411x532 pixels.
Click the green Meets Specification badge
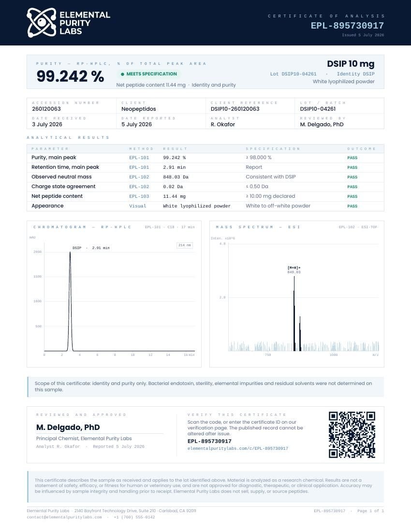coord(149,74)
